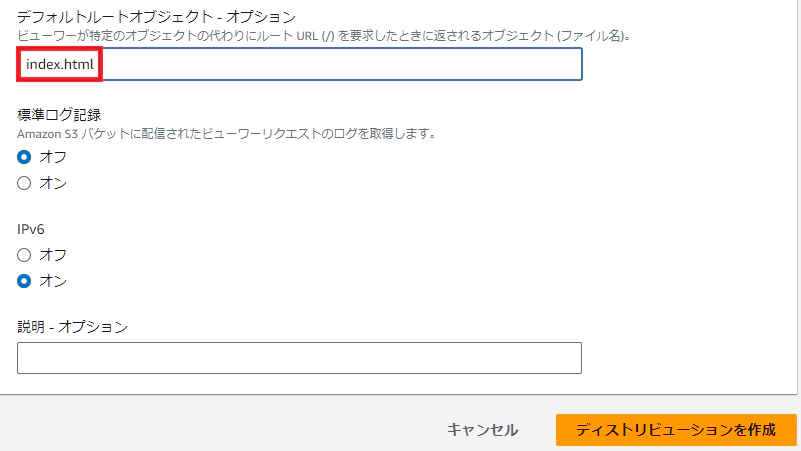Click the 説明 - オプション label
This screenshot has width=801, height=451.
click(73, 327)
